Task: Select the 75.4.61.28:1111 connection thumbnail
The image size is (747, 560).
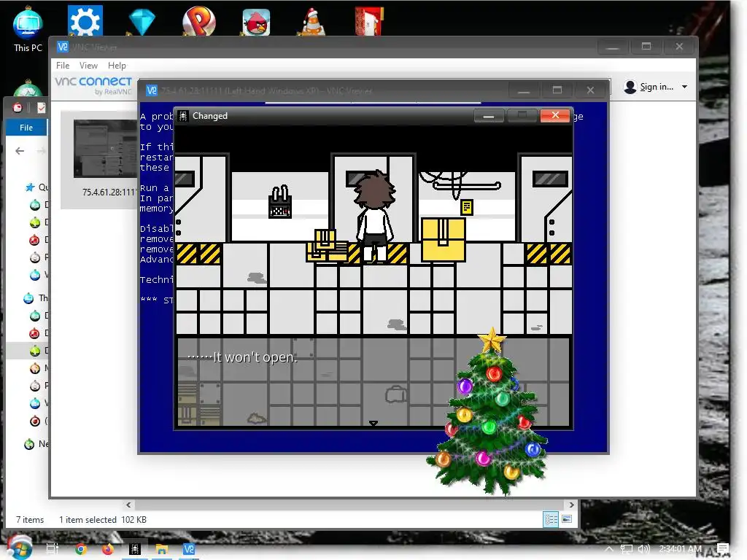Action: pyautogui.click(x=105, y=148)
